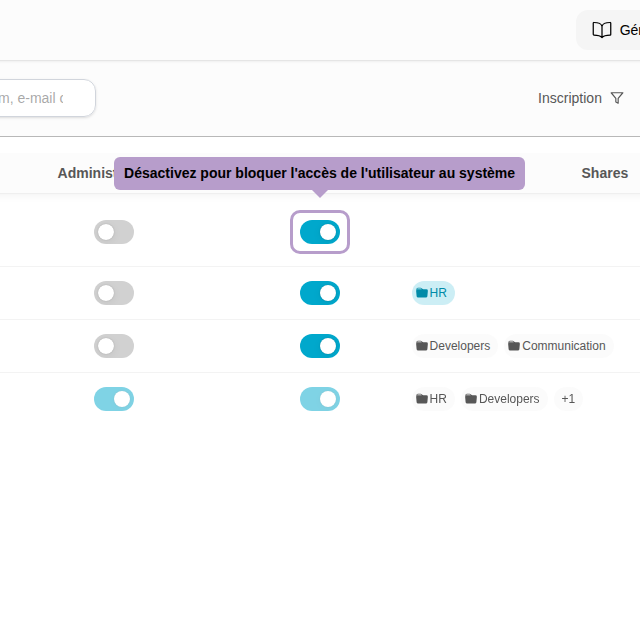Image resolution: width=640 pixels, height=624 pixels.
Task: Enable admin toggle in the highlighted HR row
Action: click(114, 293)
